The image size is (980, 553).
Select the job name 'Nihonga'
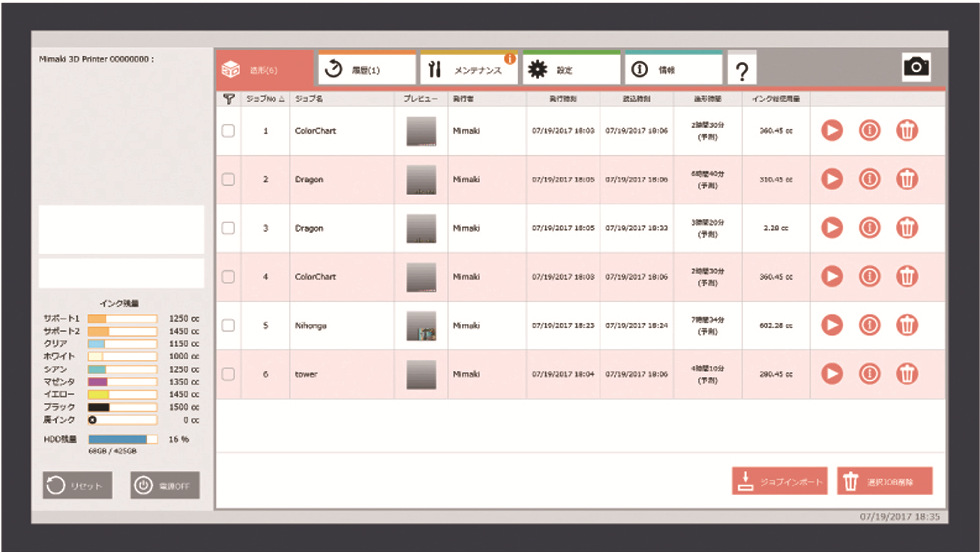pos(311,326)
